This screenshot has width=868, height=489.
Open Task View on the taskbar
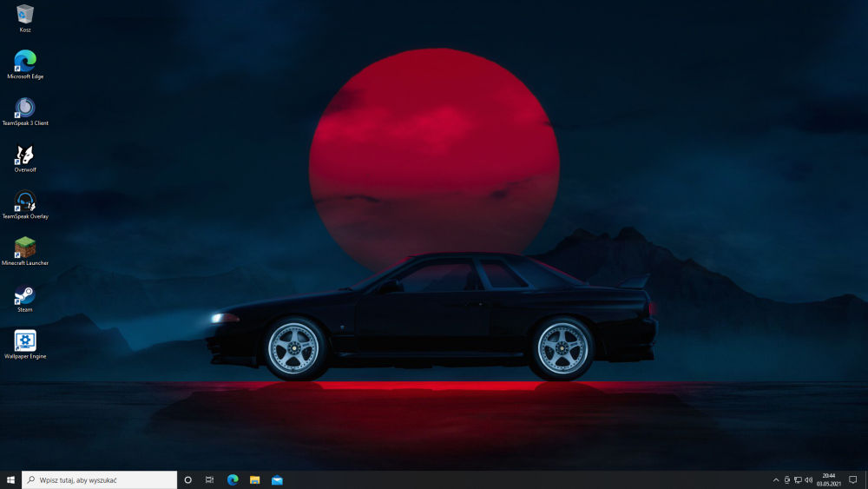coord(210,479)
